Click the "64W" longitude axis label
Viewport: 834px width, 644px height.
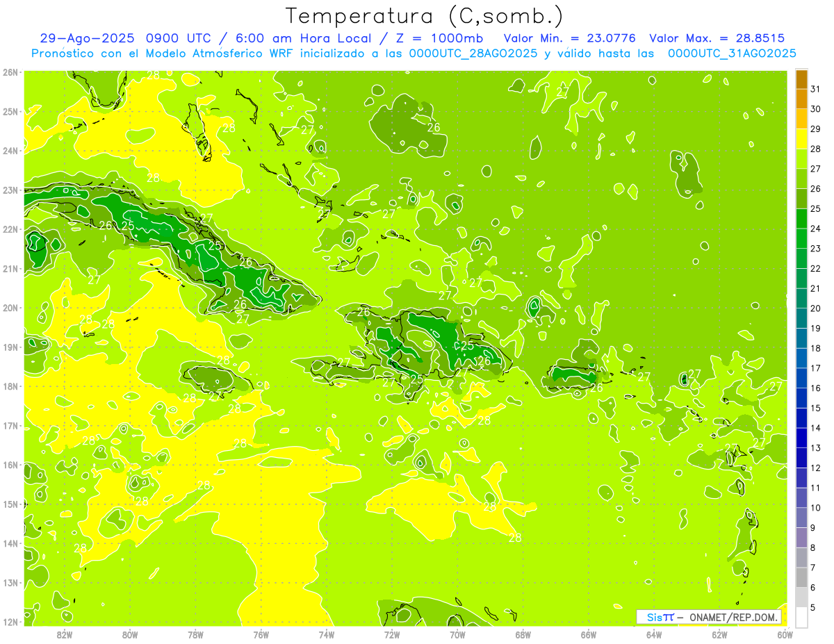click(654, 634)
